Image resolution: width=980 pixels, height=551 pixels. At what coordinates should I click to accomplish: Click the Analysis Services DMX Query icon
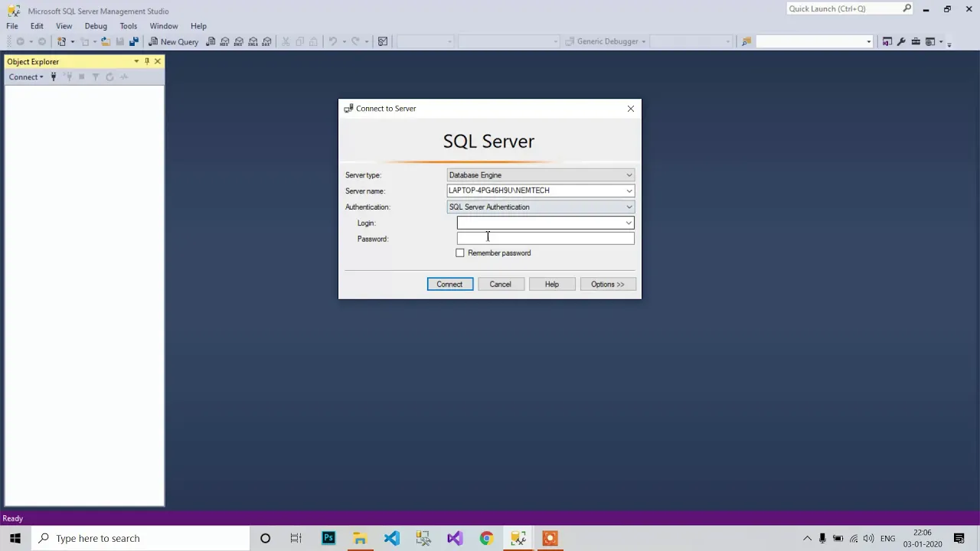coord(239,41)
